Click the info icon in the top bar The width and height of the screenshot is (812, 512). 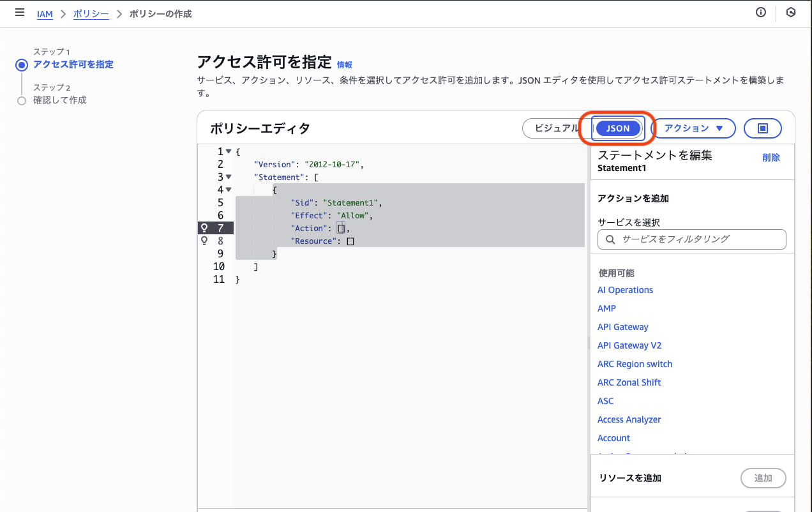[x=760, y=12]
